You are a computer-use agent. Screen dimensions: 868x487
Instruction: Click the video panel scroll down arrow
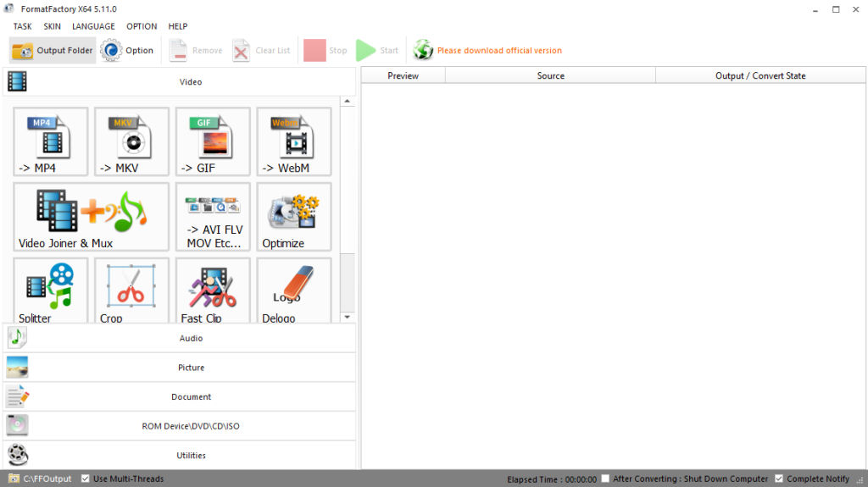347,317
